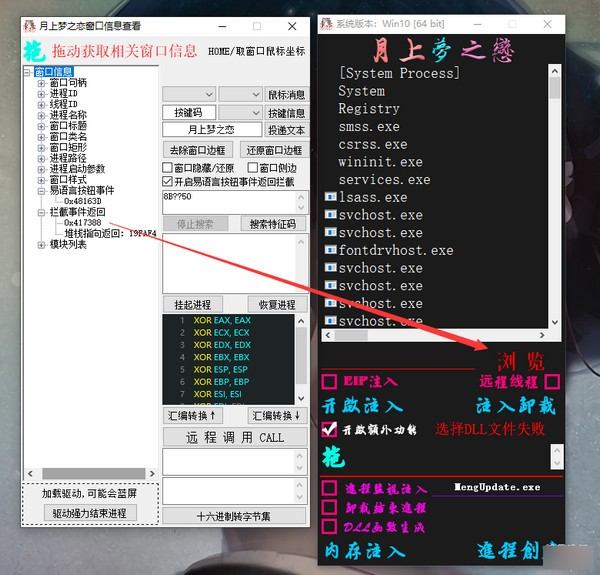Click the 按键信息 button
Screen dimensions: 600x575
coord(286,112)
